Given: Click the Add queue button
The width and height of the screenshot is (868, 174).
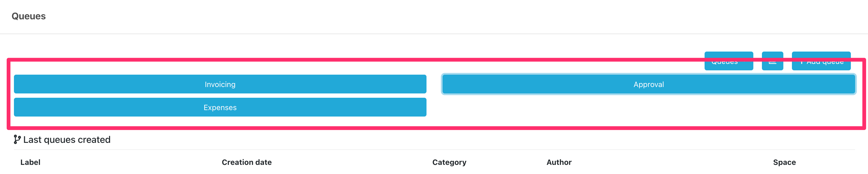Looking at the screenshot, I should click(x=821, y=61).
